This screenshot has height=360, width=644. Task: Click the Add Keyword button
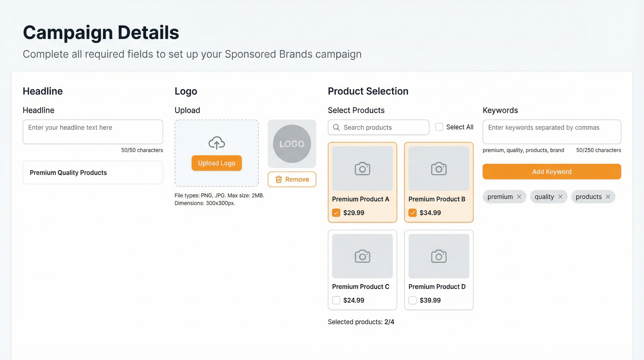click(552, 172)
